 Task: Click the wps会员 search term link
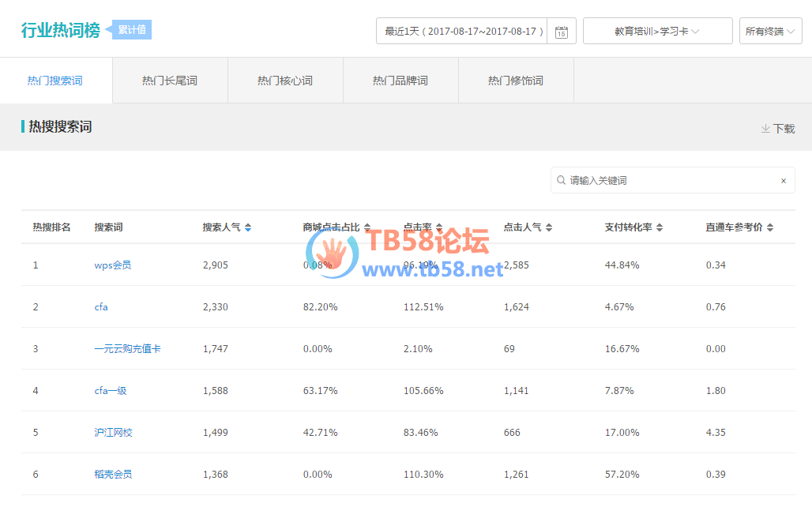tap(113, 265)
